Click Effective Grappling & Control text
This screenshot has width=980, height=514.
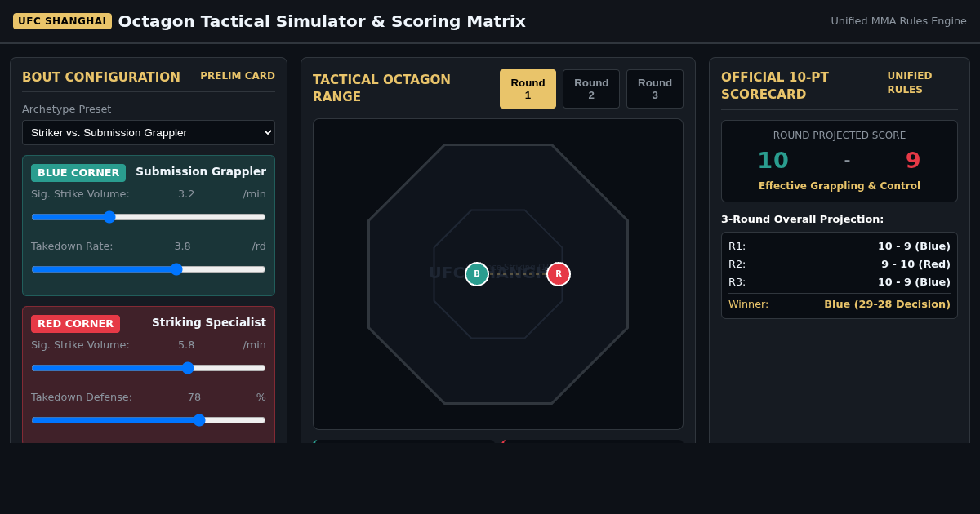coord(840,186)
